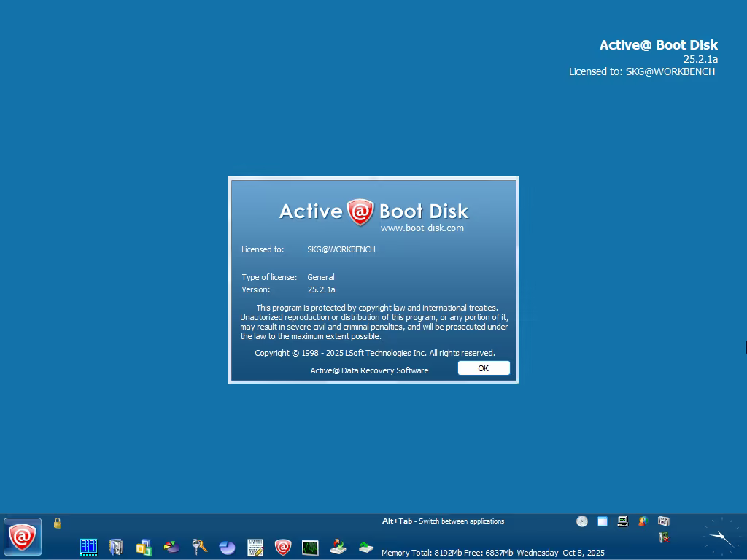
Task: Open the drive with green arrow icon
Action: 366,547
